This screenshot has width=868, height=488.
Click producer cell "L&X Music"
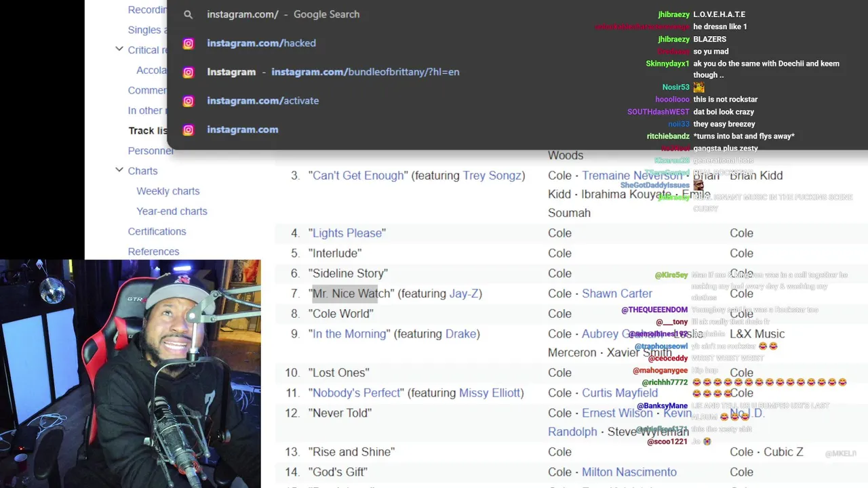pyautogui.click(x=757, y=334)
